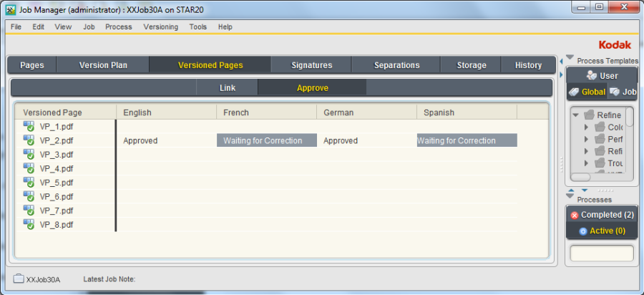Select the Versioned Pages tab
Screen dimensions: 644x295
tap(210, 65)
